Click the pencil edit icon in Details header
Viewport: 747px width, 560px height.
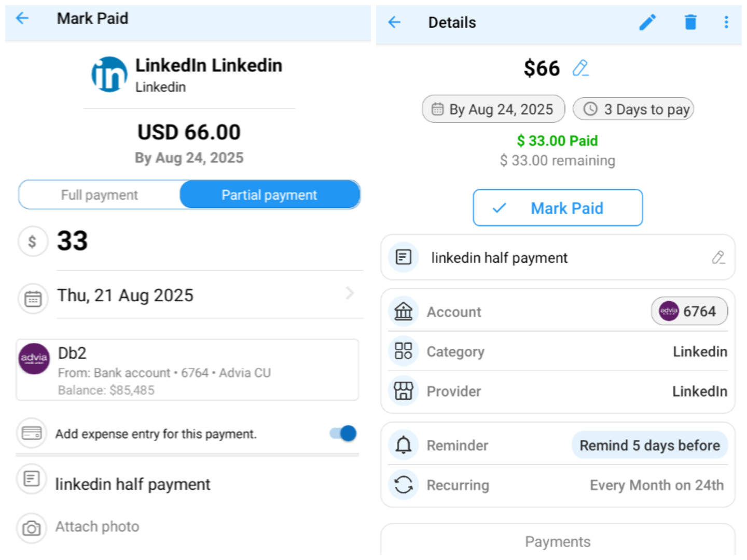point(647,22)
